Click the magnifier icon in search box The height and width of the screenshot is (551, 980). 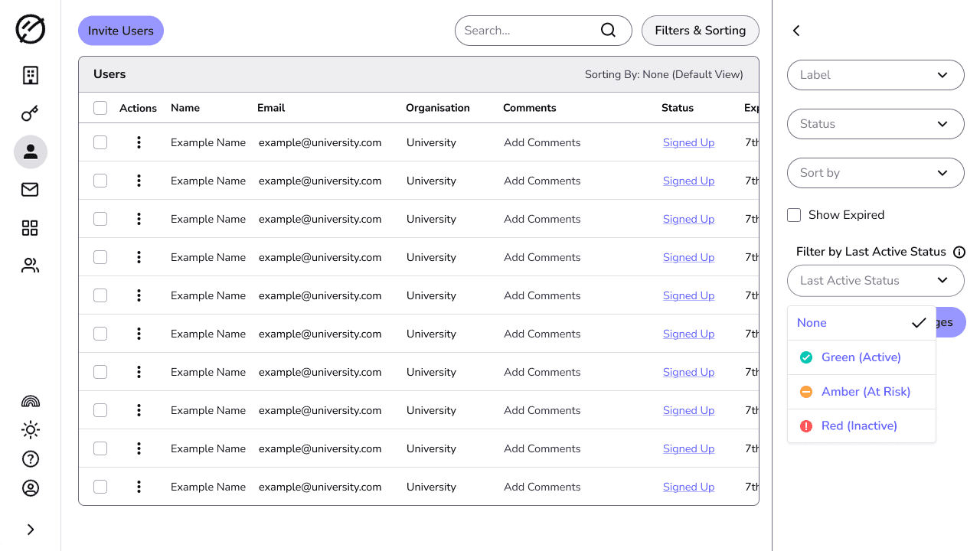tap(608, 30)
